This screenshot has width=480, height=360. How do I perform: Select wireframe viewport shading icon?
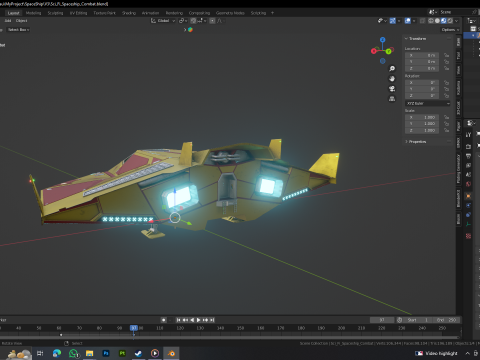point(431,21)
